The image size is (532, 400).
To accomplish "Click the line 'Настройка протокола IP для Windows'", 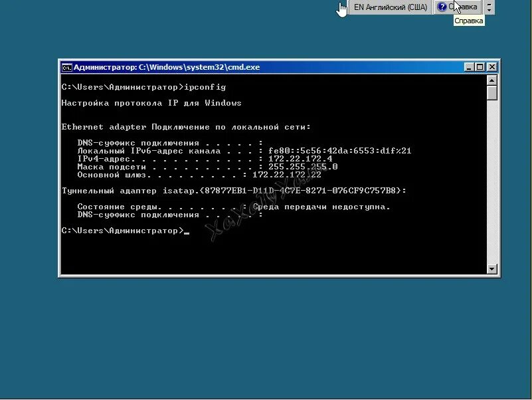I will coord(151,103).
